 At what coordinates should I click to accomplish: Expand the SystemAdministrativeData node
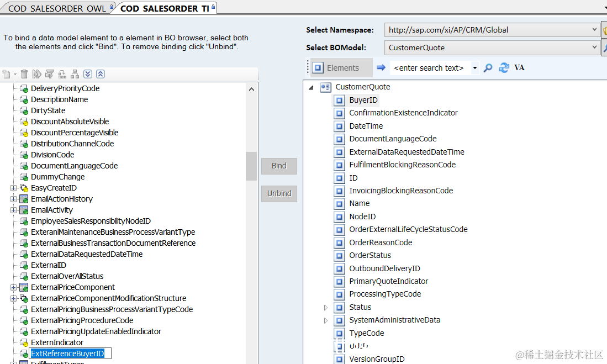[325, 320]
